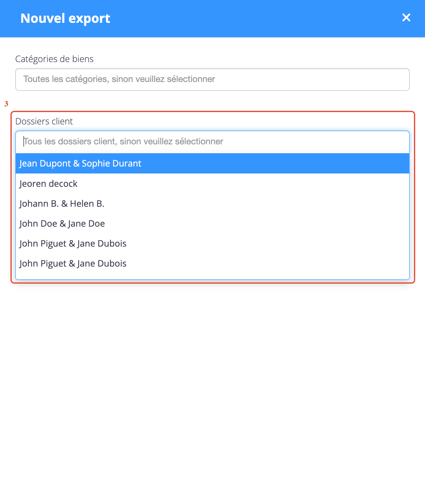The width and height of the screenshot is (425, 504).
Task: Open the Catégories de biens selector field
Action: pyautogui.click(x=212, y=79)
